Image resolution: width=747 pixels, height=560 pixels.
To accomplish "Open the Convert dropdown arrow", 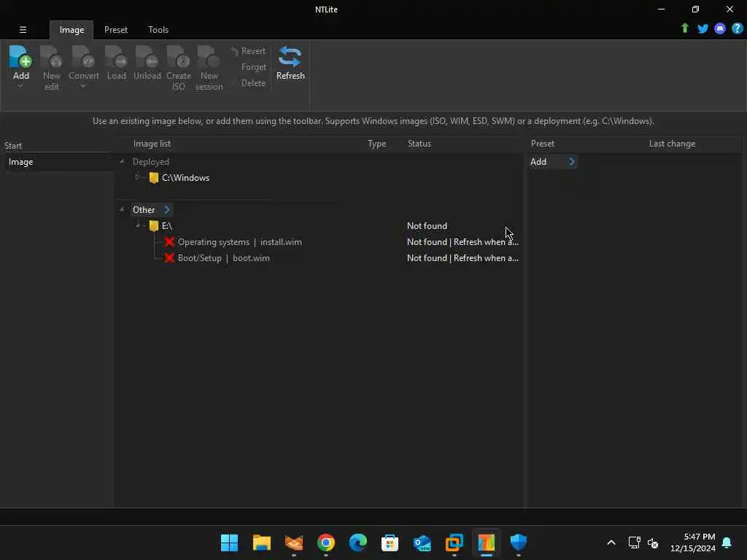I will click(x=83, y=86).
